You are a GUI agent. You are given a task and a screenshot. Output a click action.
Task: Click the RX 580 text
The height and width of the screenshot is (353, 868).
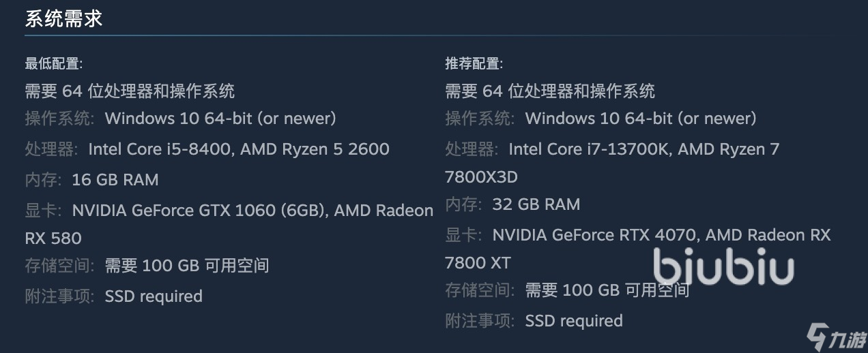click(53, 239)
